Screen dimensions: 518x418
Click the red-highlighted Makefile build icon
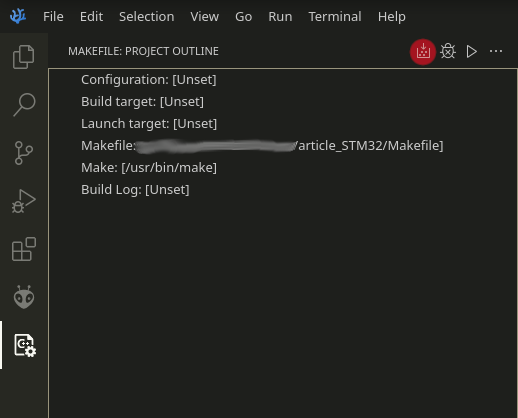pos(423,52)
